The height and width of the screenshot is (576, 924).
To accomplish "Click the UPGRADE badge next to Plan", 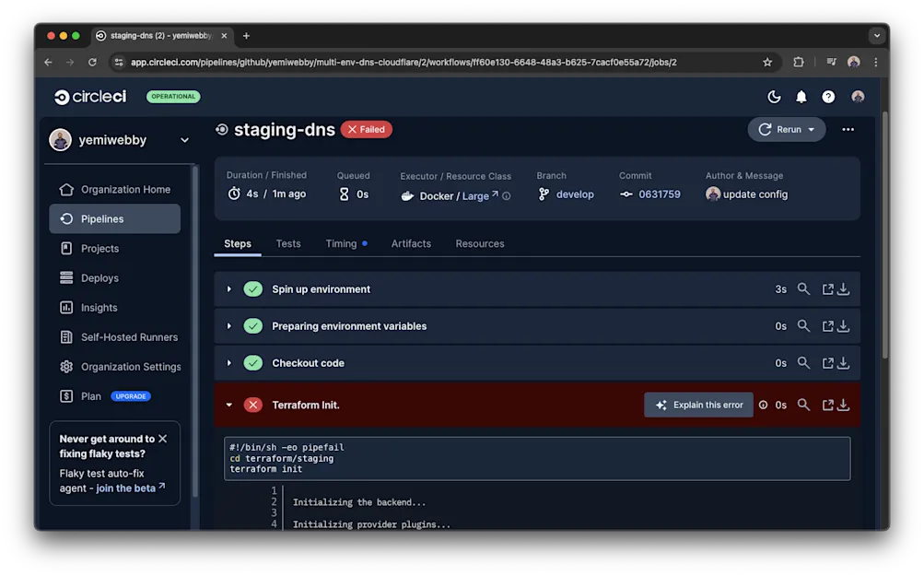I will 130,395.
